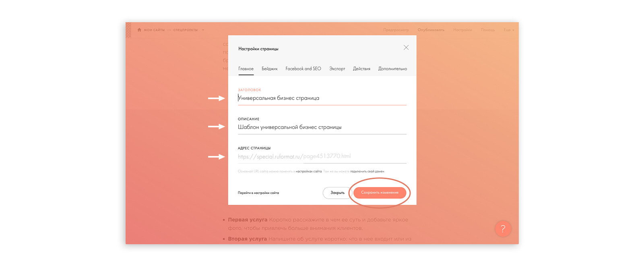The image size is (644, 266).
Task: Open the Дополнительно tab
Action: (x=392, y=69)
